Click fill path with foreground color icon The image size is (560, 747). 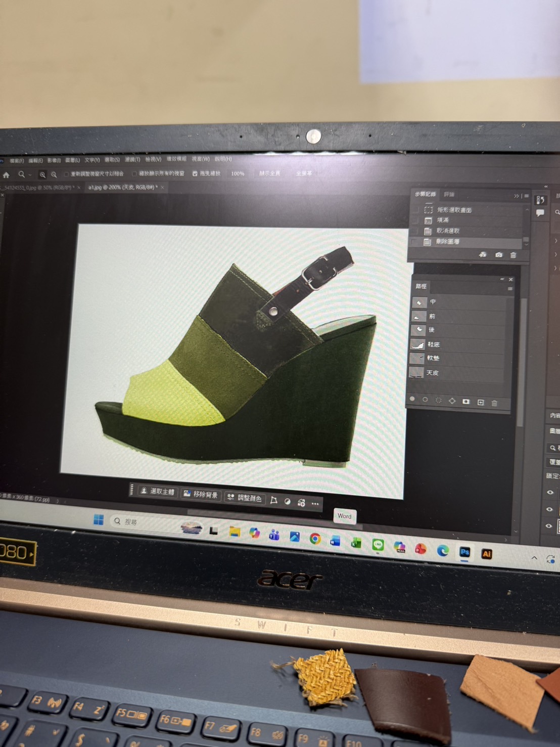pyautogui.click(x=412, y=399)
